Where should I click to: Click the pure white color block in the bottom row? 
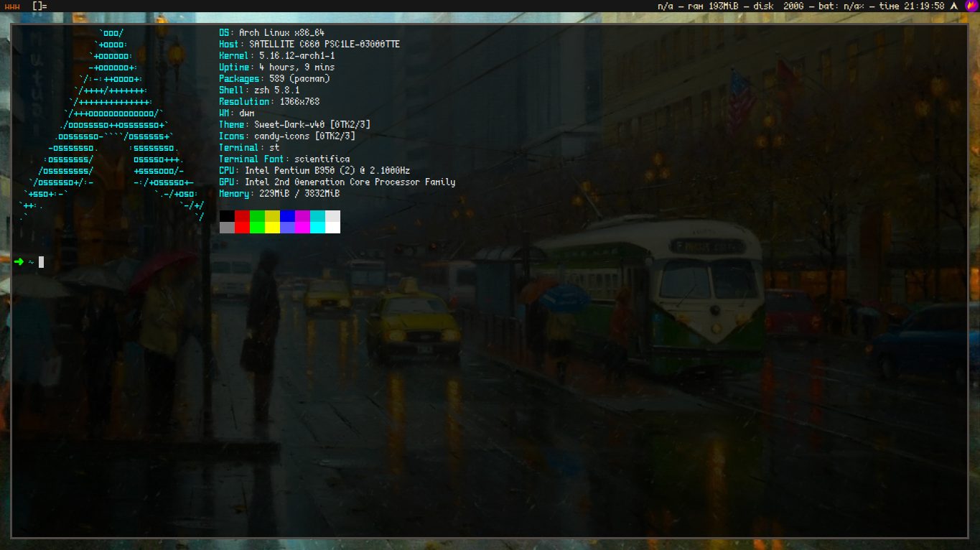[x=332, y=228]
